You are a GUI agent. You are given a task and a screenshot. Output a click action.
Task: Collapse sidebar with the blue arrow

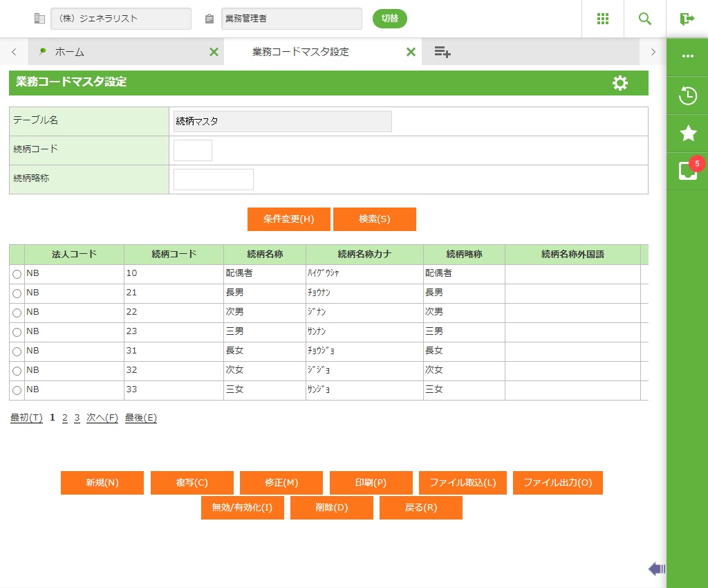click(656, 569)
